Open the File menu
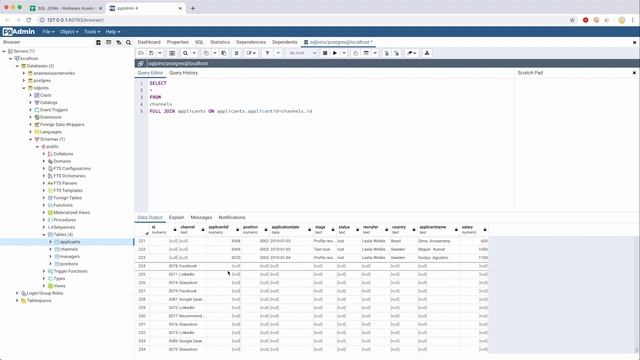 point(48,32)
